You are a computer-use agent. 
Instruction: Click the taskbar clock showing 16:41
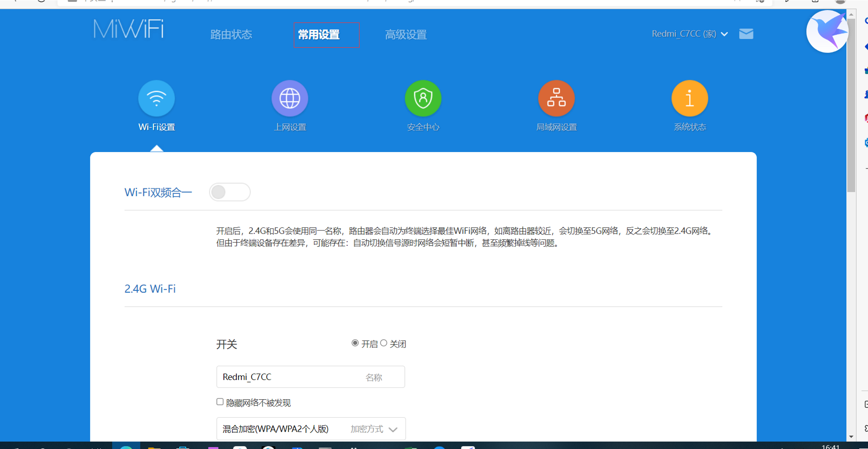point(830,446)
